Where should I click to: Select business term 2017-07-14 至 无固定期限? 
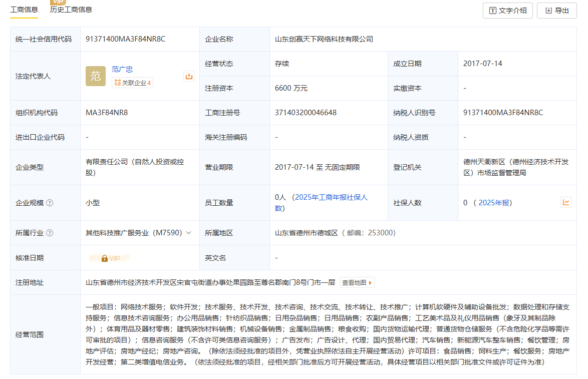(317, 167)
